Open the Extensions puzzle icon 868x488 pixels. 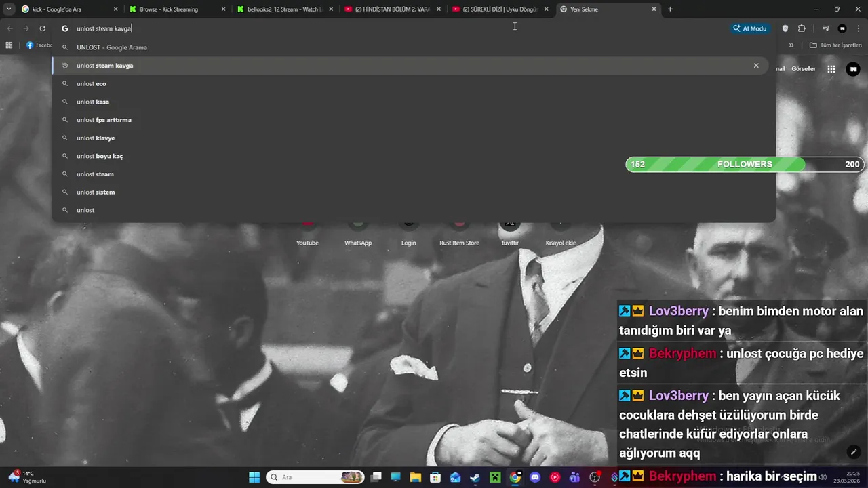802,28
